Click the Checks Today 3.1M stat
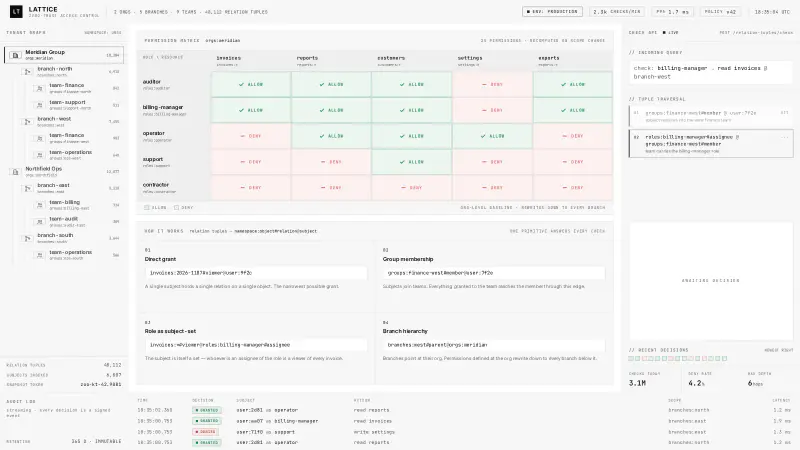This screenshot has height=450, width=800. [x=653, y=380]
